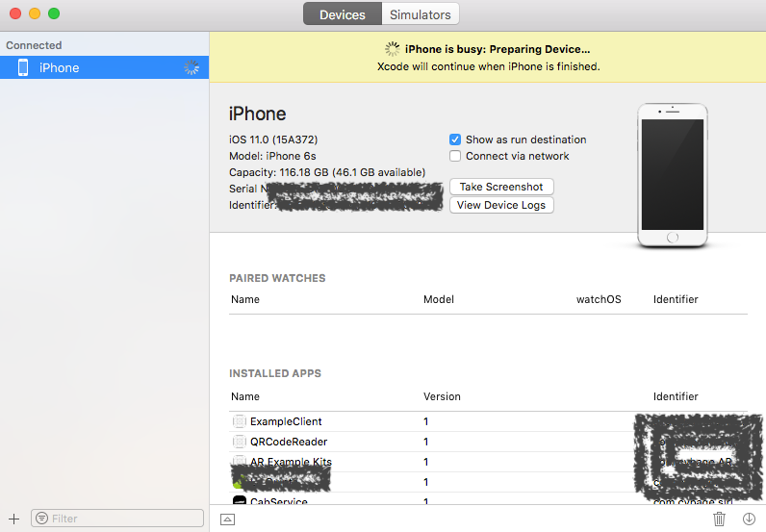Image resolution: width=766 pixels, height=532 pixels.
Task: Click the Filter field in the sidebar
Action: point(117,519)
